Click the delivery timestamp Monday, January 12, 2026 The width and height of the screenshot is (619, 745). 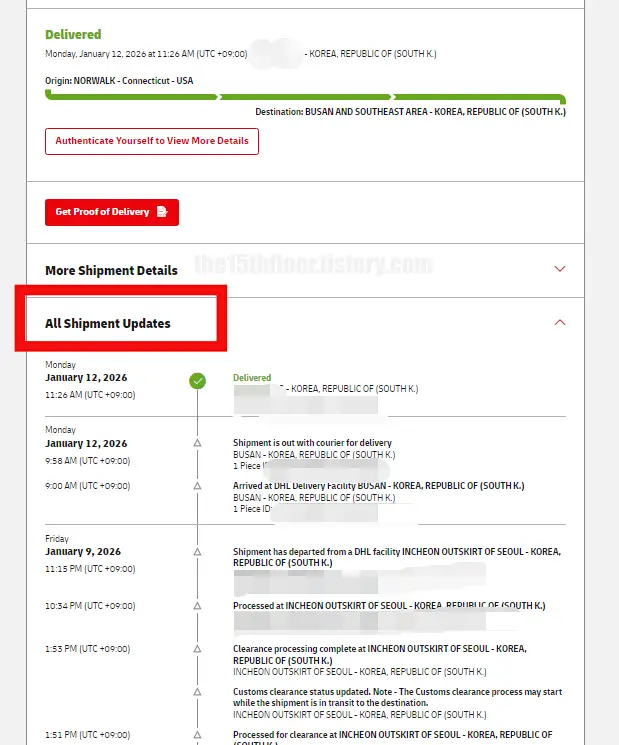pyautogui.click(x=146, y=54)
